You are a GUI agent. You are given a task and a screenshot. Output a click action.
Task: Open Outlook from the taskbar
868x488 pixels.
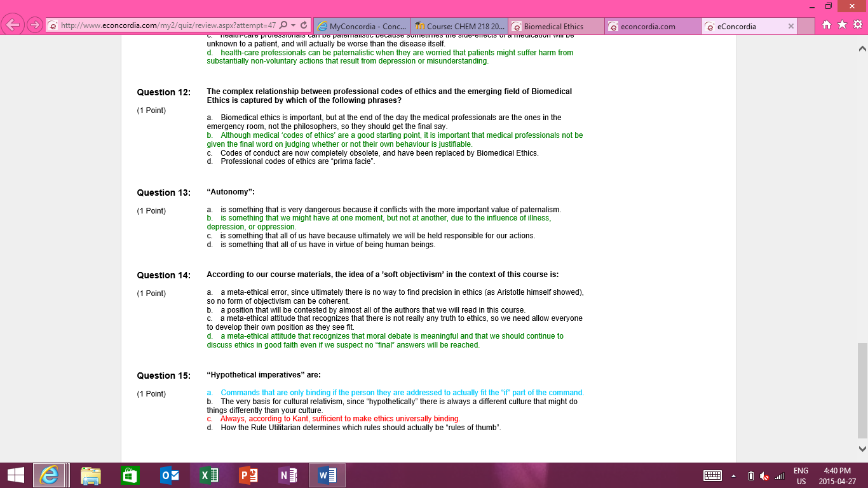point(170,475)
